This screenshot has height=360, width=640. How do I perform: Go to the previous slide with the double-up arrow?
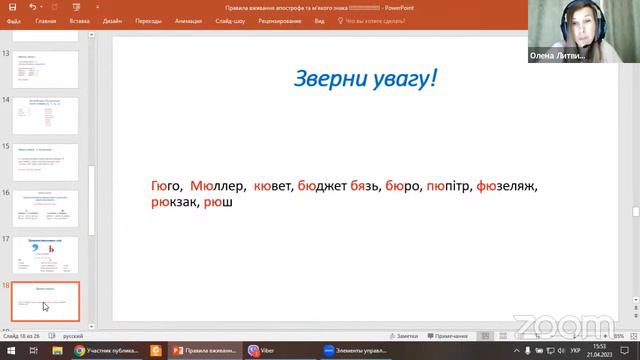pos(636,308)
